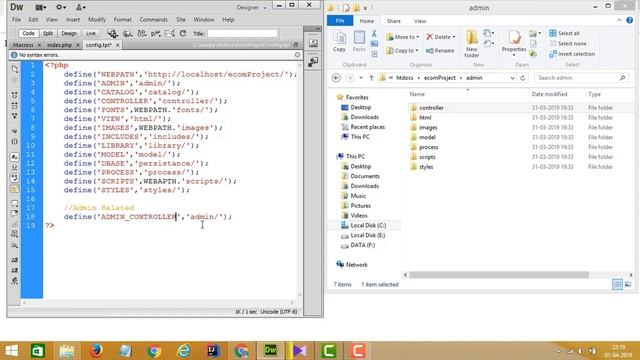Open address bar history dropdown
This screenshot has height=360, width=640.
coord(512,78)
